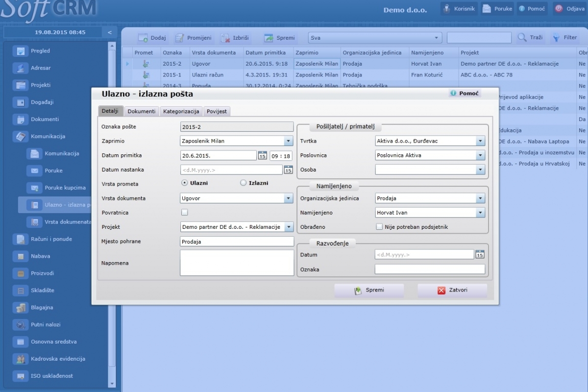
Task: Expand the Tvrtka dropdown
Action: pyautogui.click(x=480, y=141)
